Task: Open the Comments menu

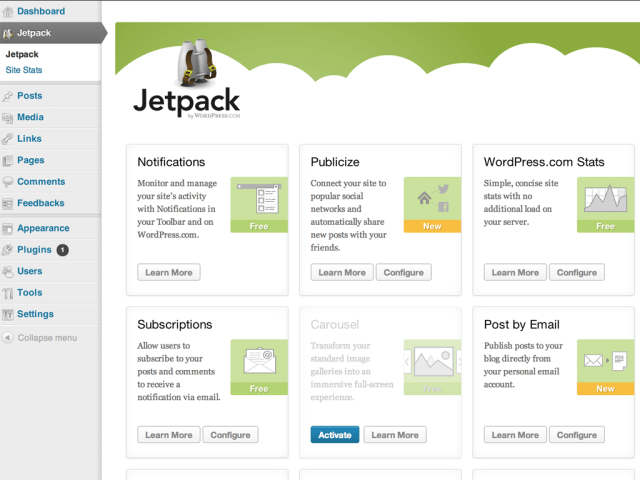Action: pos(41,182)
